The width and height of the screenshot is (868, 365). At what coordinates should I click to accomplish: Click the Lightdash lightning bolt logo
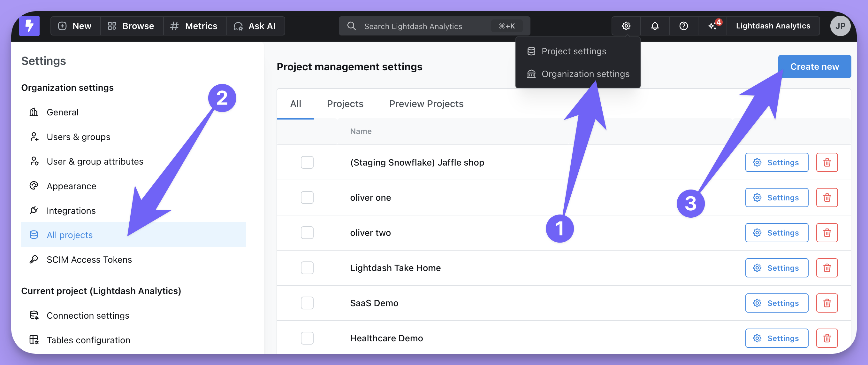pyautogui.click(x=29, y=26)
